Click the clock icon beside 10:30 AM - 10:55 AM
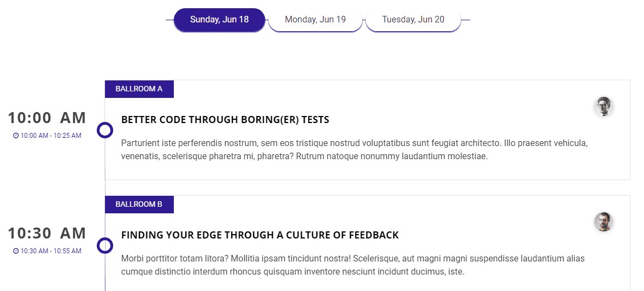This screenshot has height=291, width=644. point(16,251)
